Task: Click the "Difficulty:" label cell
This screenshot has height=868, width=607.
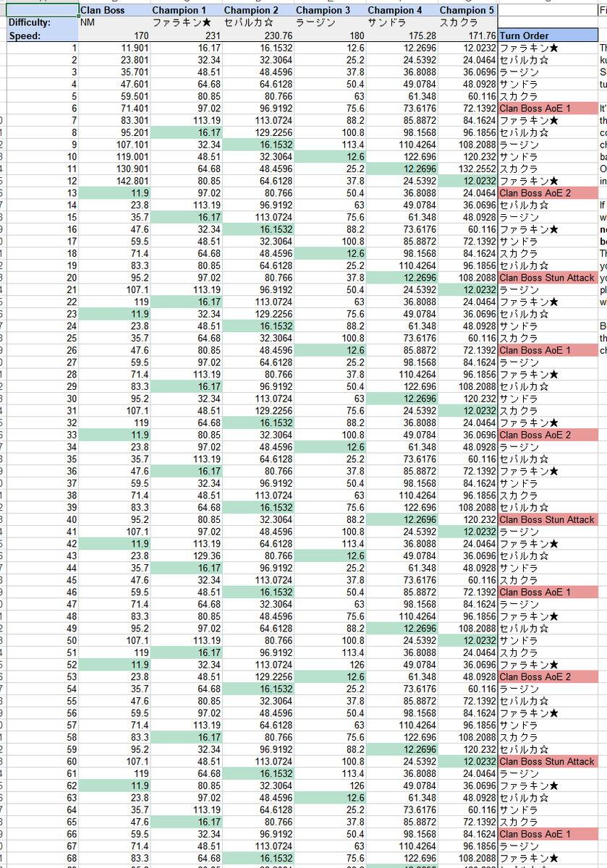Action: tap(42, 23)
